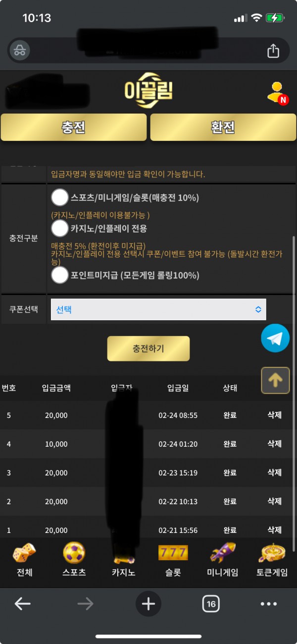Tap the 이끌림 site logo
The width and height of the screenshot is (297, 644).
(148, 90)
